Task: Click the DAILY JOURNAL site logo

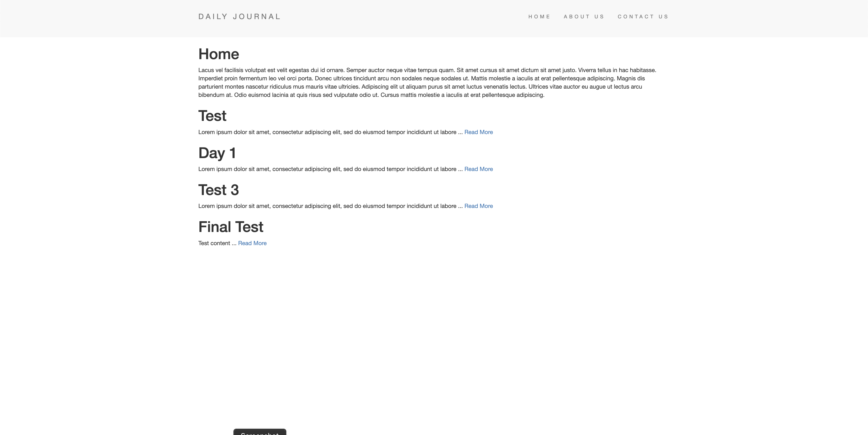Action: [239, 16]
